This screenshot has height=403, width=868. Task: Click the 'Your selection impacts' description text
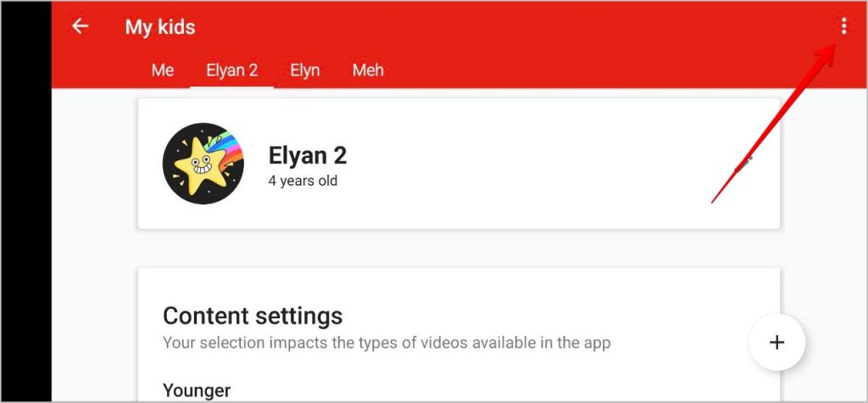pos(387,343)
